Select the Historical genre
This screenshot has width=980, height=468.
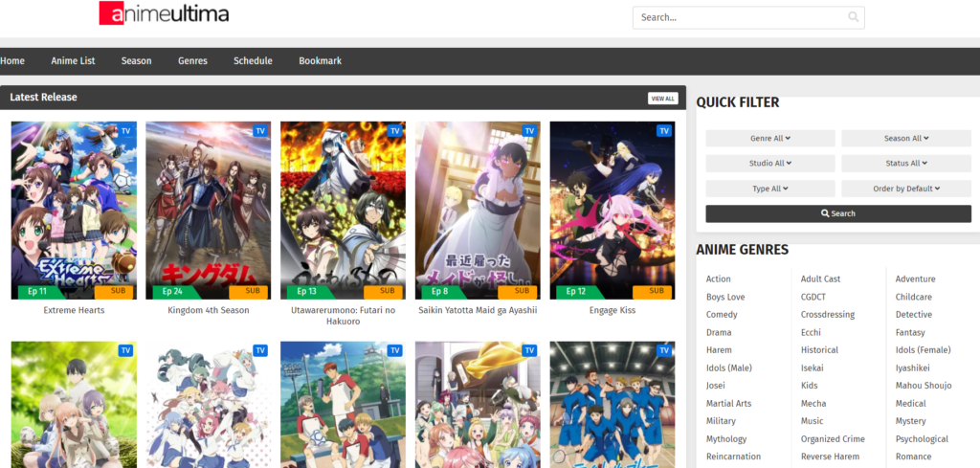(819, 350)
